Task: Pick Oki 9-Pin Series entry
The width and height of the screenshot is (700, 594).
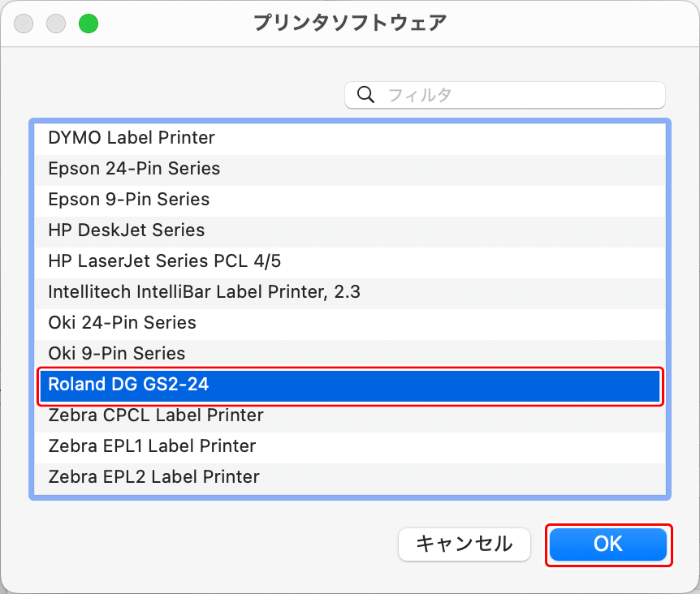Action: [350, 354]
